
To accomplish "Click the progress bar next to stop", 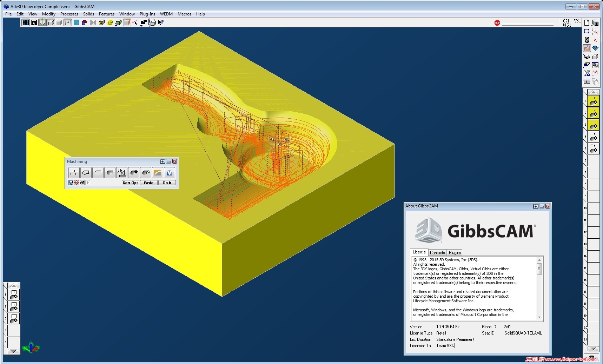I will (528, 23).
